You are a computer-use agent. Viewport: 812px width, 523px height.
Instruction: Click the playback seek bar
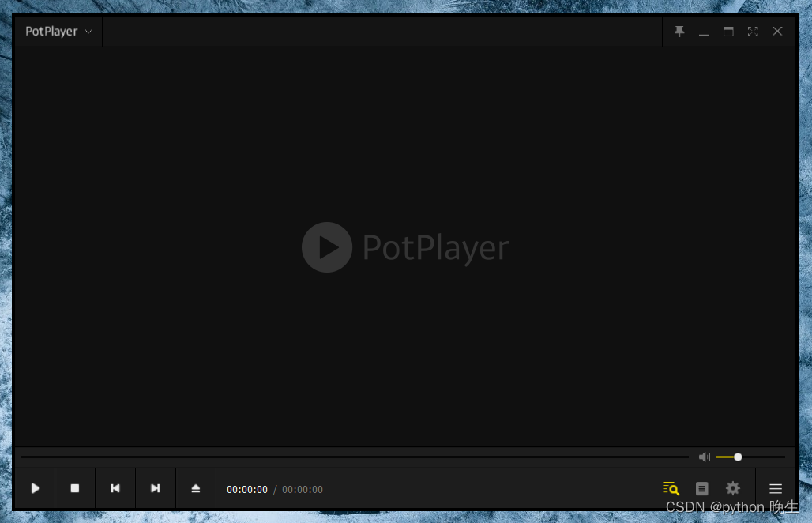(355, 457)
